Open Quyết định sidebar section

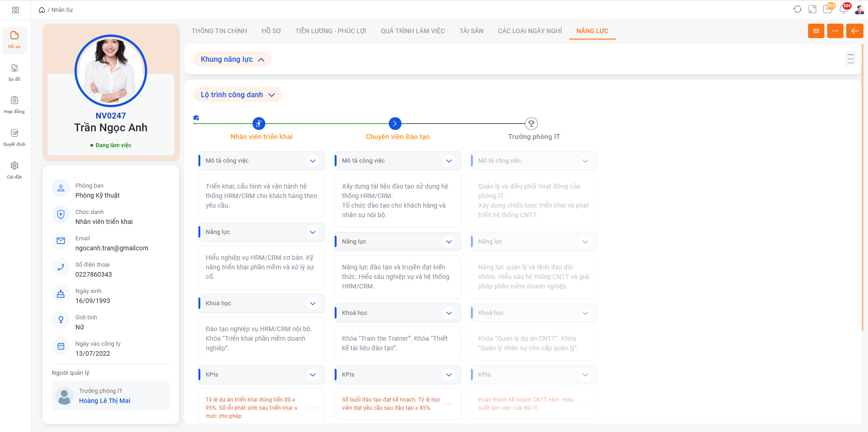pos(15,138)
